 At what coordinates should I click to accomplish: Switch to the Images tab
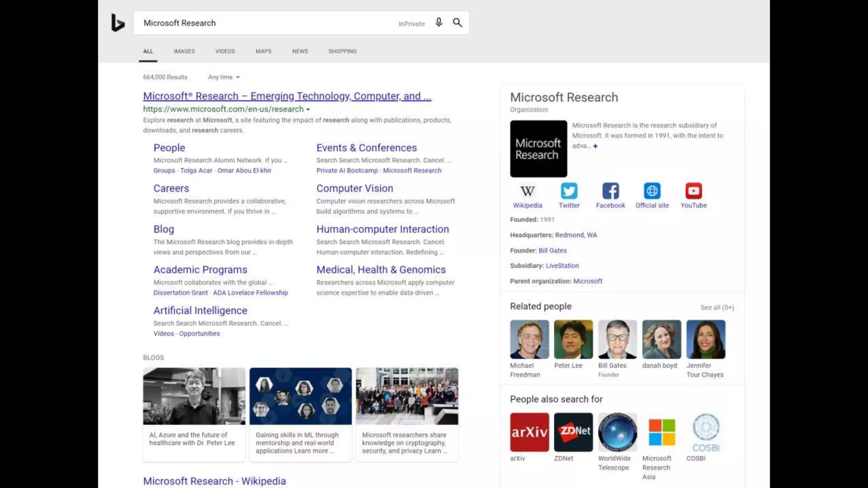[184, 51]
